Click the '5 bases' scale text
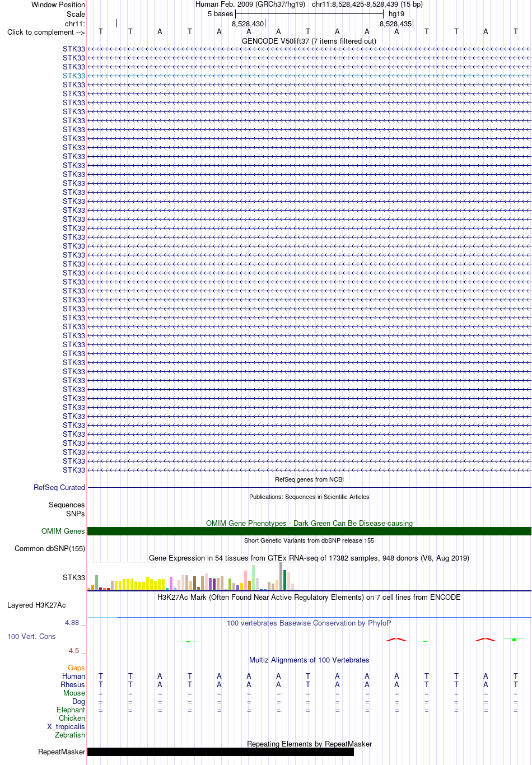The image size is (532, 765). coord(220,13)
